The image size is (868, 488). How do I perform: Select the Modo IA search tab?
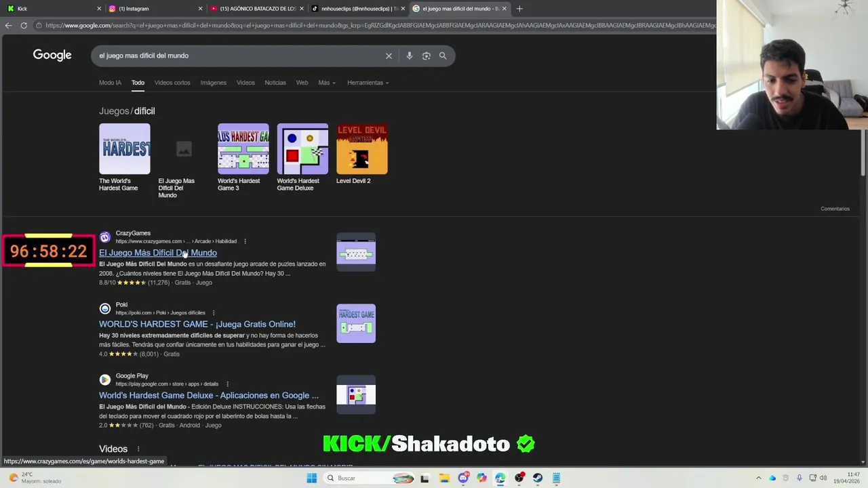click(110, 83)
